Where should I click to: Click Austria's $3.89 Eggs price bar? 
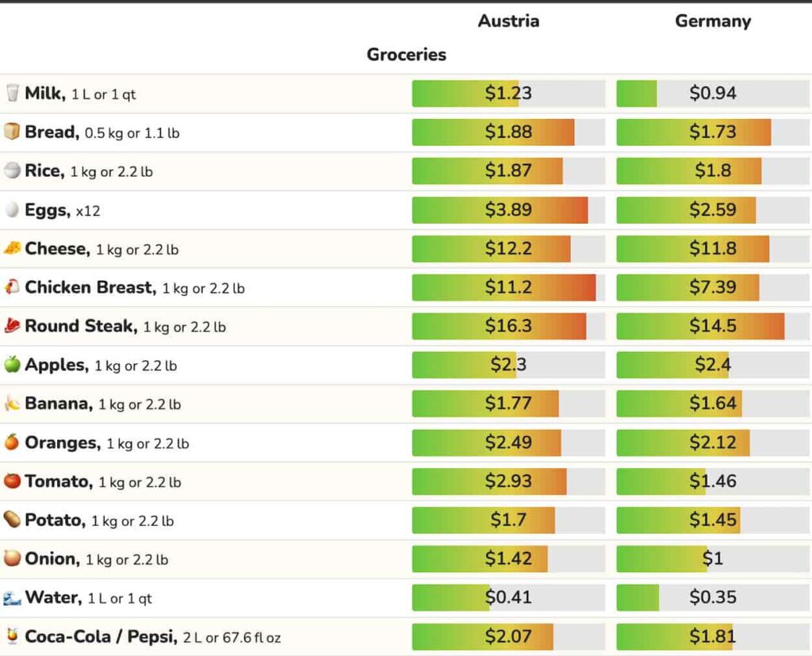(508, 210)
